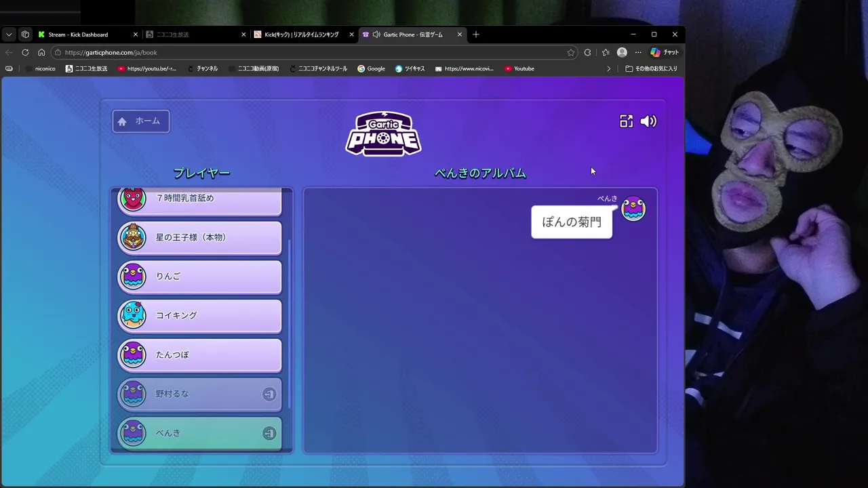Screen dimensions: 868x488
Task: Open the https://www.nicovi... bookmark
Action: (465, 68)
